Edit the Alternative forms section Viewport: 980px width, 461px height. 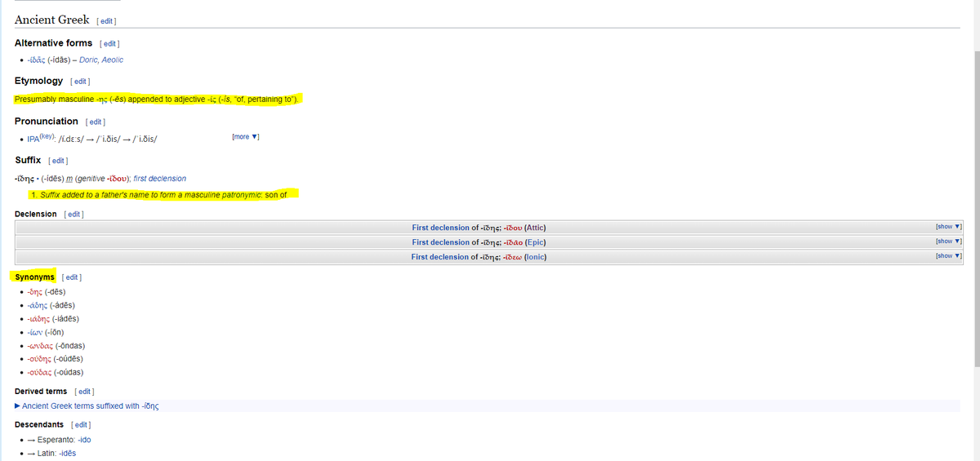click(110, 43)
